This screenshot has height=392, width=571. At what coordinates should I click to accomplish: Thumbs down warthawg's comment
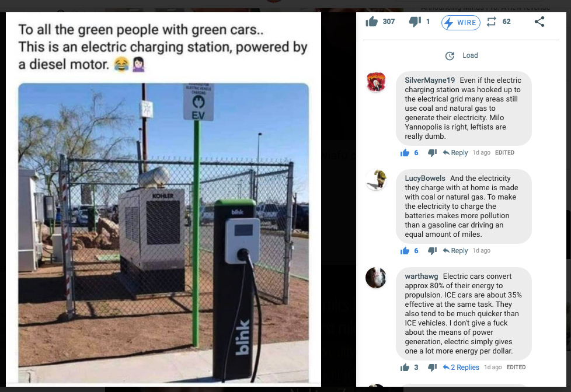pos(432,367)
